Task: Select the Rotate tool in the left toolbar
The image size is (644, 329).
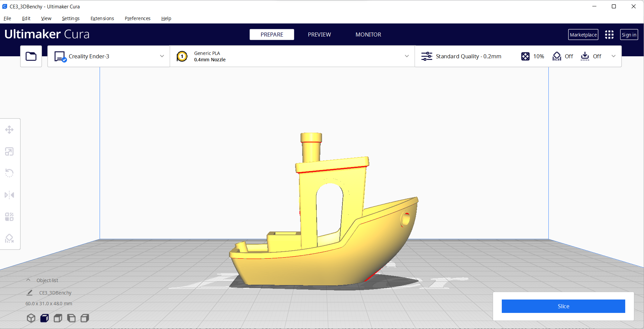Action: point(9,173)
